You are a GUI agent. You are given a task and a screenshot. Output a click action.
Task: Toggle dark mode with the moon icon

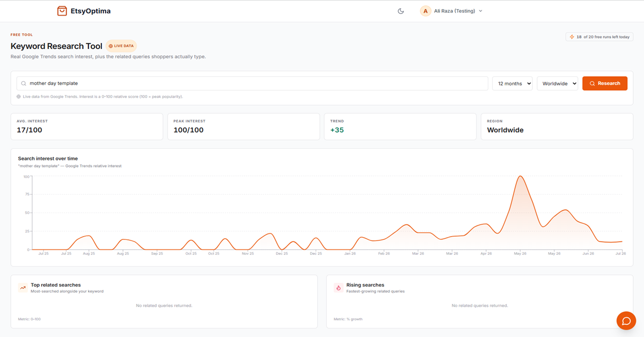pos(400,11)
